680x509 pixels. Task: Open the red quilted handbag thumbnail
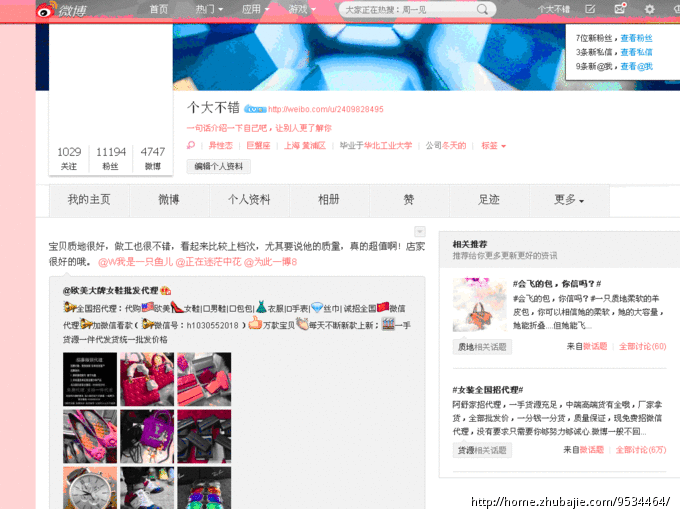147,379
